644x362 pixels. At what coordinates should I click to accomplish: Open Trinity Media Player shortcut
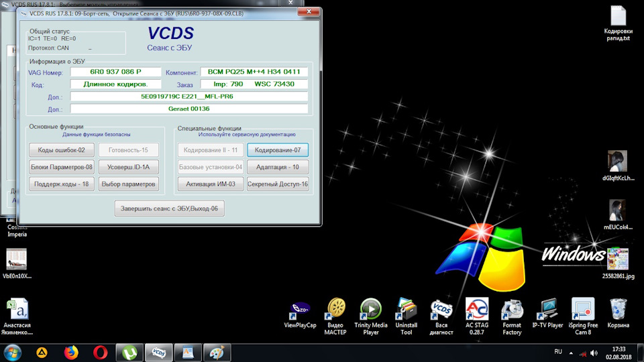pyautogui.click(x=371, y=316)
